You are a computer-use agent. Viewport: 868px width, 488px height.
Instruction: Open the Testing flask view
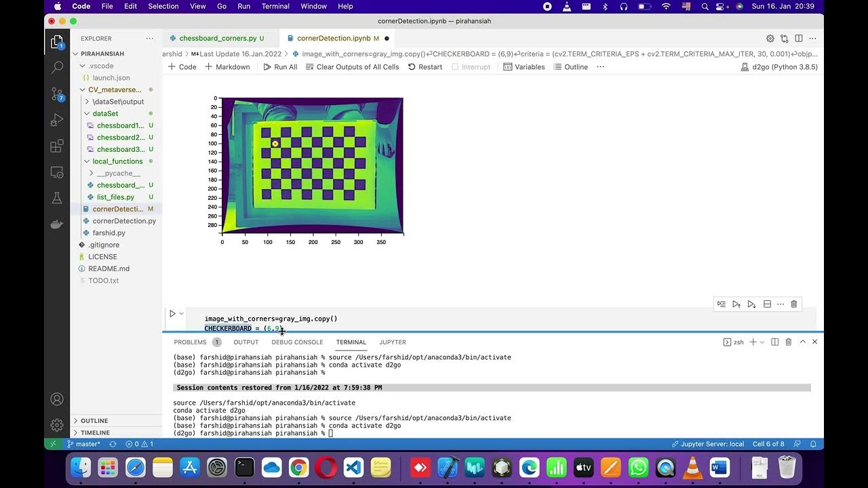pos(57,198)
